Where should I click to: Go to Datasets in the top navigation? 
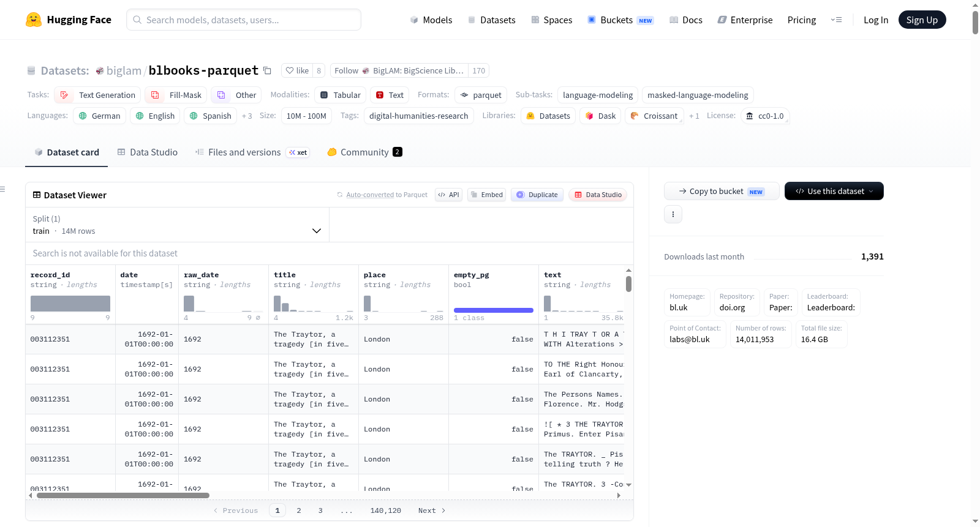point(492,20)
